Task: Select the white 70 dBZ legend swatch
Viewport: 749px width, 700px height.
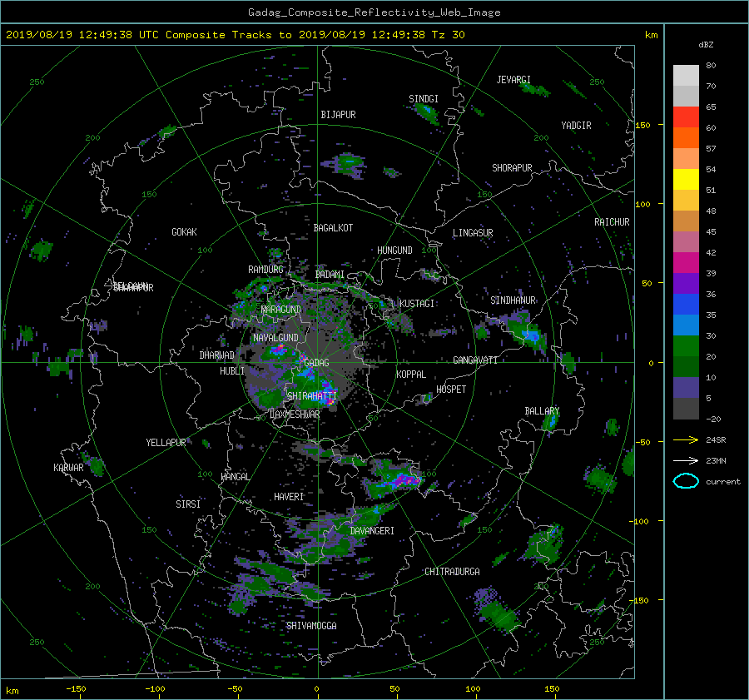Action: pyautogui.click(x=686, y=75)
